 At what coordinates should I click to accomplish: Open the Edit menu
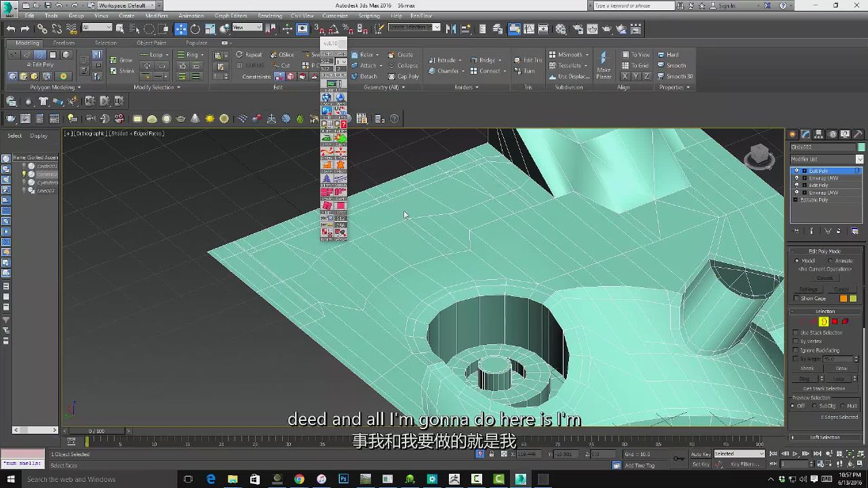click(29, 16)
